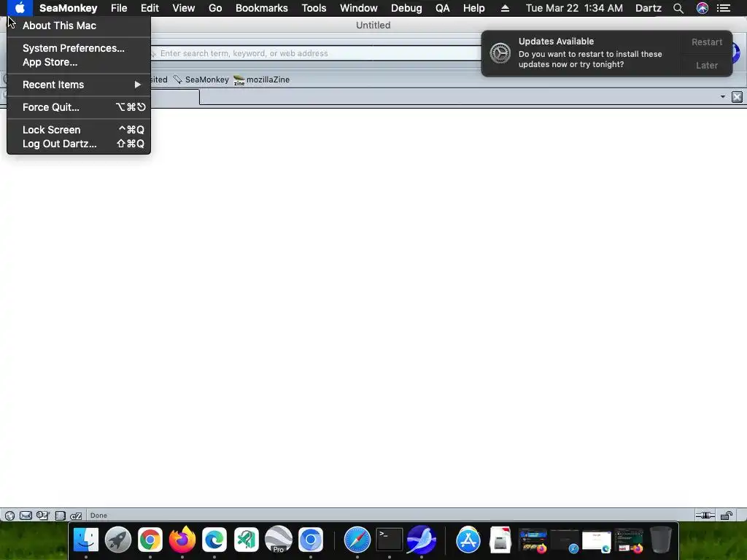Open Terminal from the Dock
This screenshot has height=560, width=747.
(390, 540)
